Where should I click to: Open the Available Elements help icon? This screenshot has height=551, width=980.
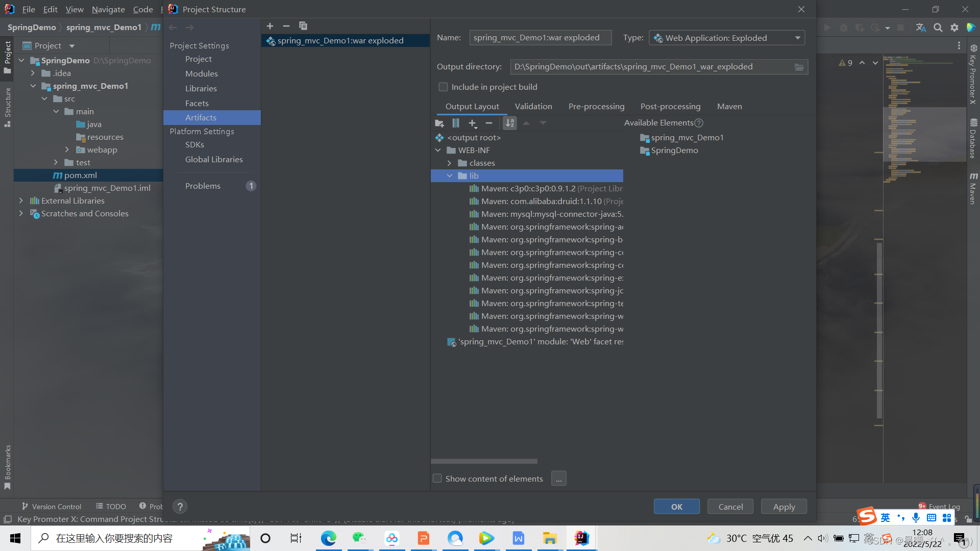[699, 123]
